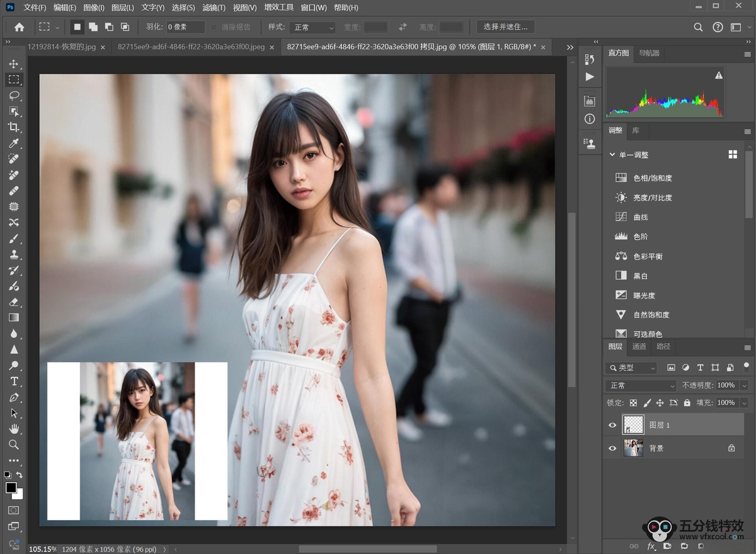Click the 羽化 feather input field

(x=185, y=27)
